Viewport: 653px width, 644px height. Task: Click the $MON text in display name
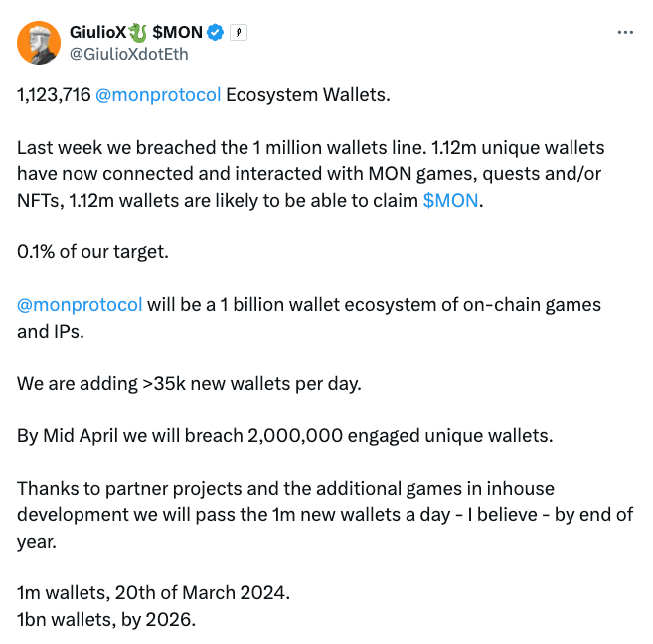click(x=177, y=32)
